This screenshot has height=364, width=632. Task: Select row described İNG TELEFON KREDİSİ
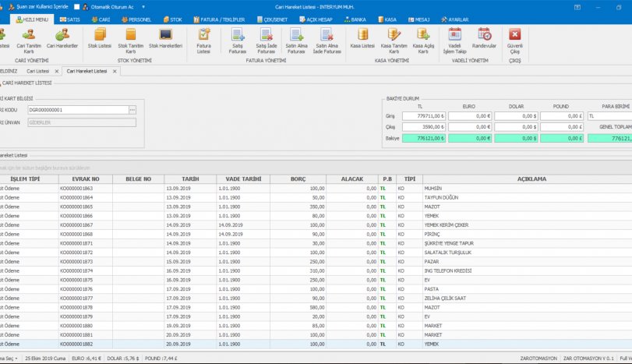tap(316, 271)
